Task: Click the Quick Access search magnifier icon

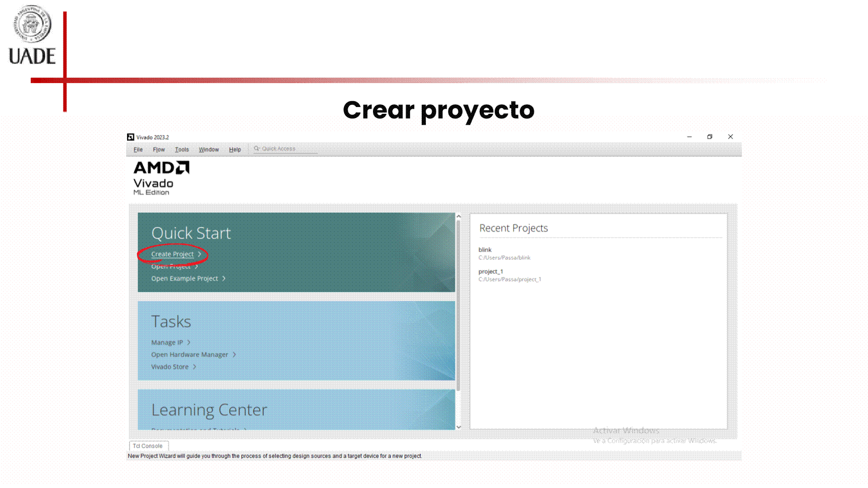Action: (x=256, y=149)
